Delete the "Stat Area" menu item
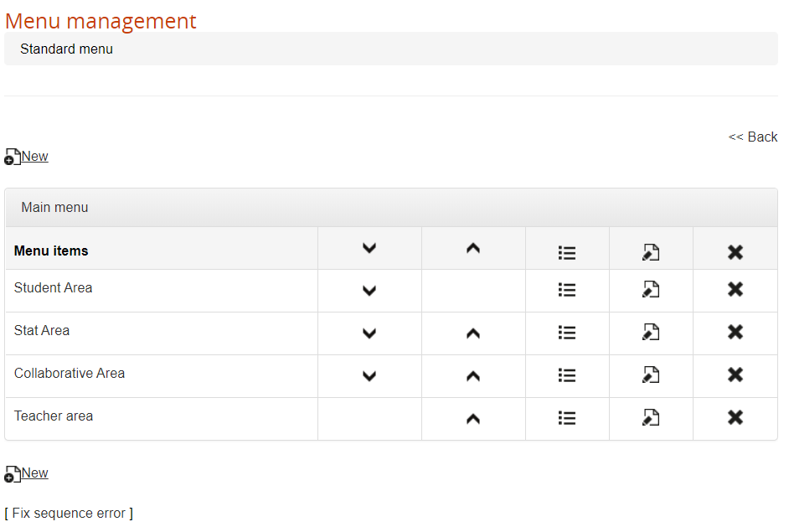789x532 pixels. 735,333
